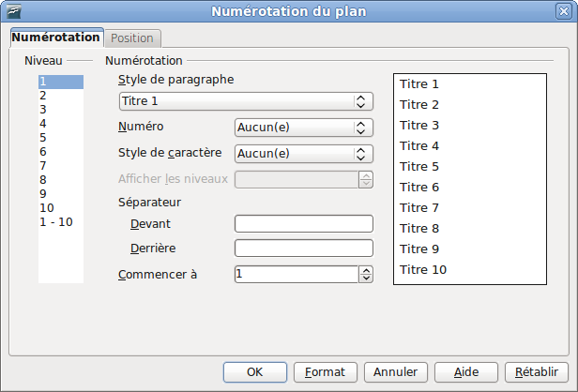Click the window menu icon in title bar
This screenshot has height=392, width=578.
point(13,11)
